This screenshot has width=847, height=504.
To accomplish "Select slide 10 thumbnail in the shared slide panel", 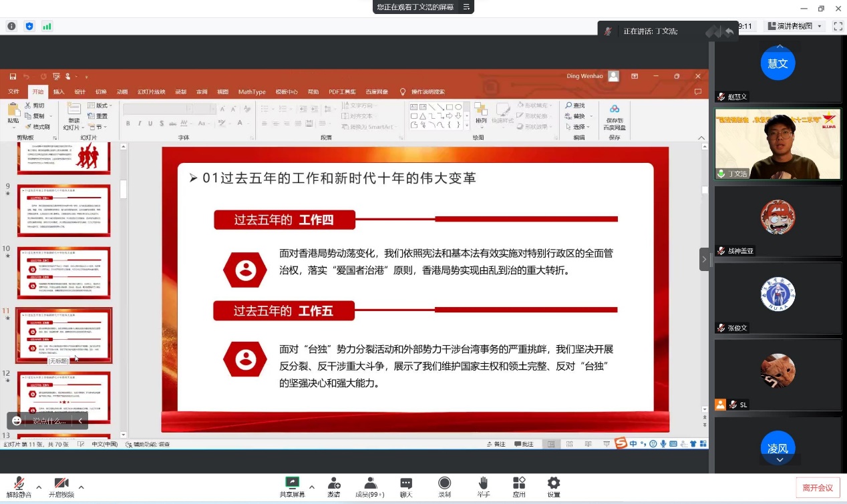I will point(63,272).
